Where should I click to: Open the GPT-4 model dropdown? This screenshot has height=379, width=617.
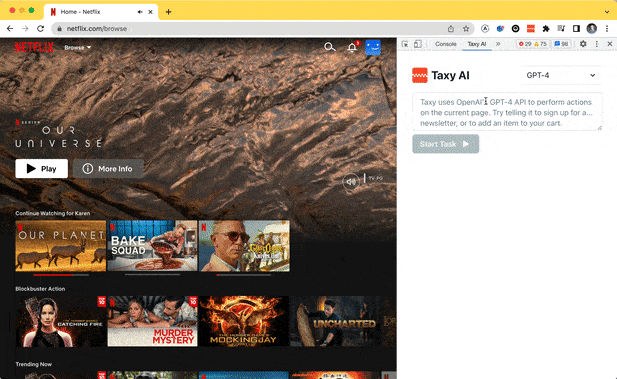coord(560,75)
